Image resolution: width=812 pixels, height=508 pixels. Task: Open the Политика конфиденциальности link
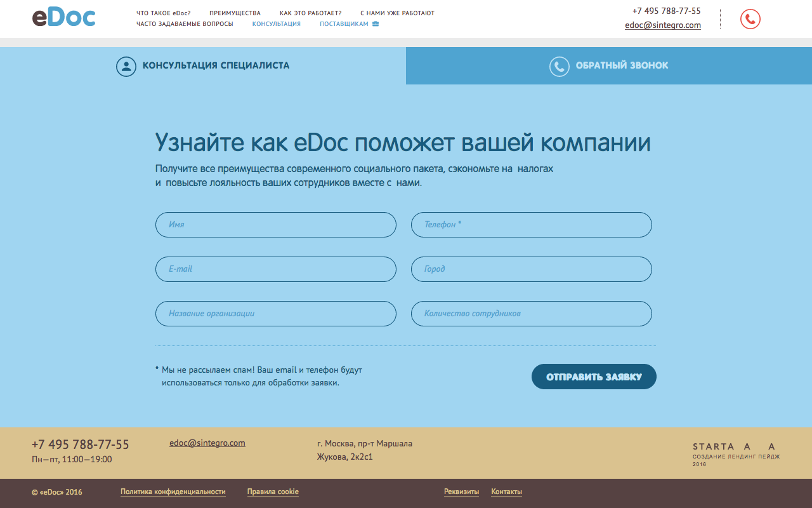[x=173, y=492]
